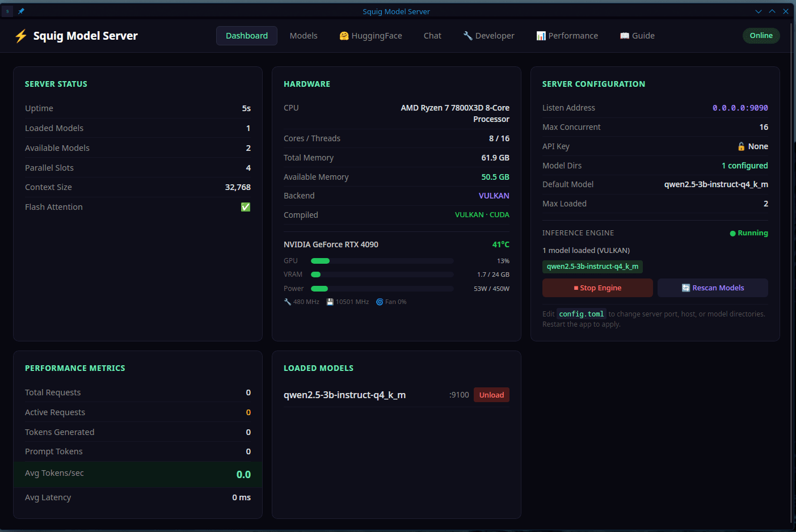
Task: Click Rescan Models button
Action: point(713,288)
